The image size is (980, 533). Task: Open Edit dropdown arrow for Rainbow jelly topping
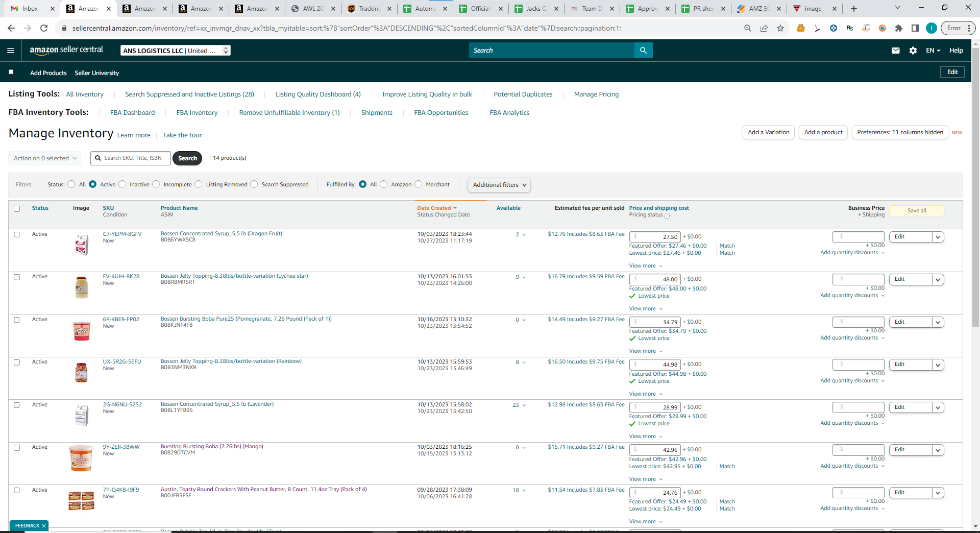click(x=938, y=365)
